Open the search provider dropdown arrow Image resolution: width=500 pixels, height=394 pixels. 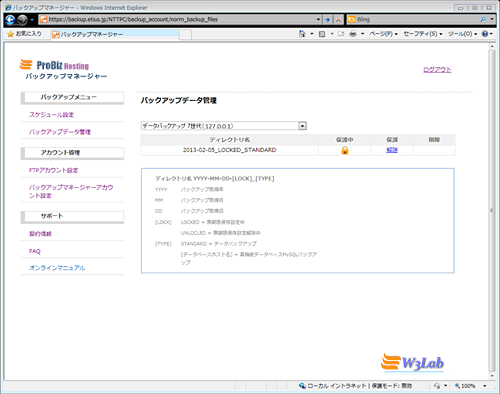point(492,20)
